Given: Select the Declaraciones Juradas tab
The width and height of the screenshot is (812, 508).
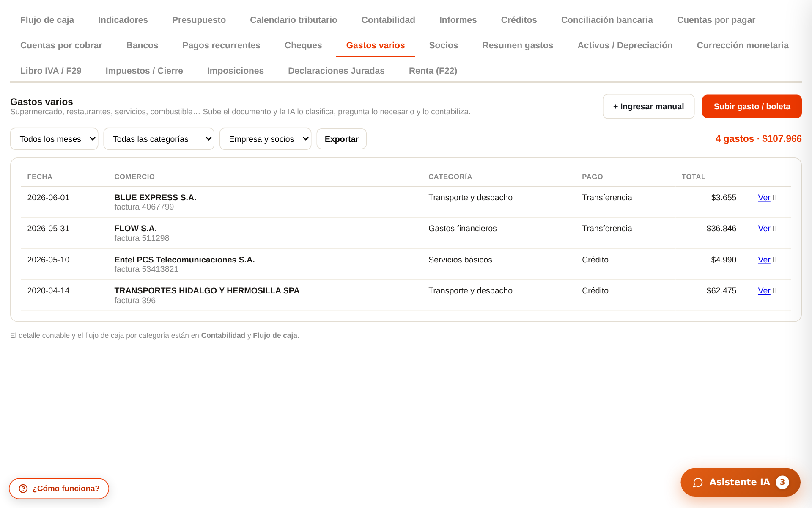Looking at the screenshot, I should coord(336,71).
